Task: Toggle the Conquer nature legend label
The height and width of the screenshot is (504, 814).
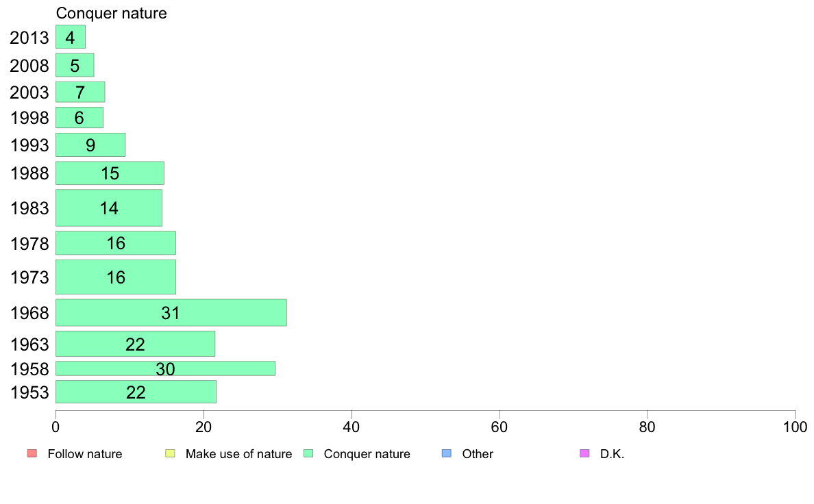Action: point(367,454)
